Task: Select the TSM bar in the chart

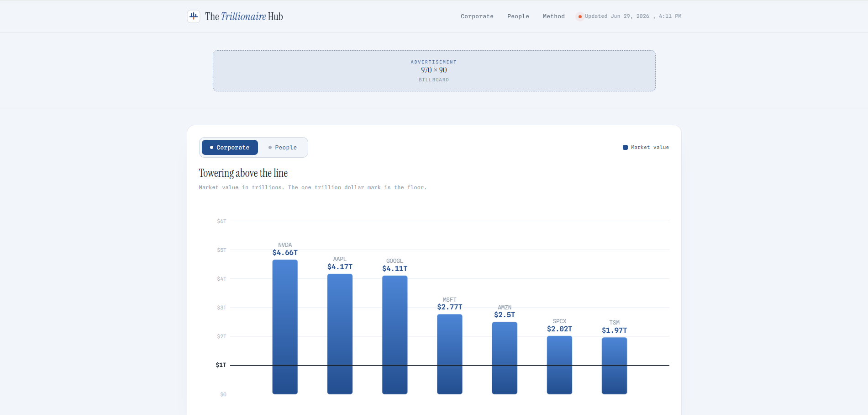Action: (615, 366)
